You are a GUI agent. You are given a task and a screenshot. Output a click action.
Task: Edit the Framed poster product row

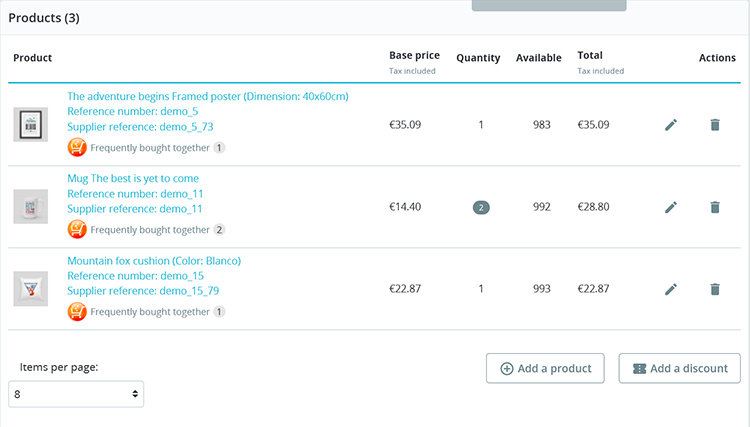pos(671,125)
